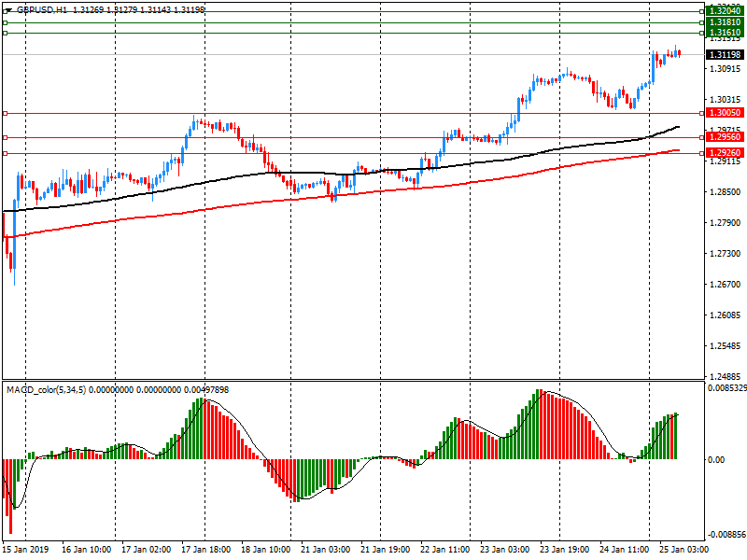Screen dimensions: 747x560
Task: Click the 25 Jan 03:00 time label
Action: tap(684, 549)
